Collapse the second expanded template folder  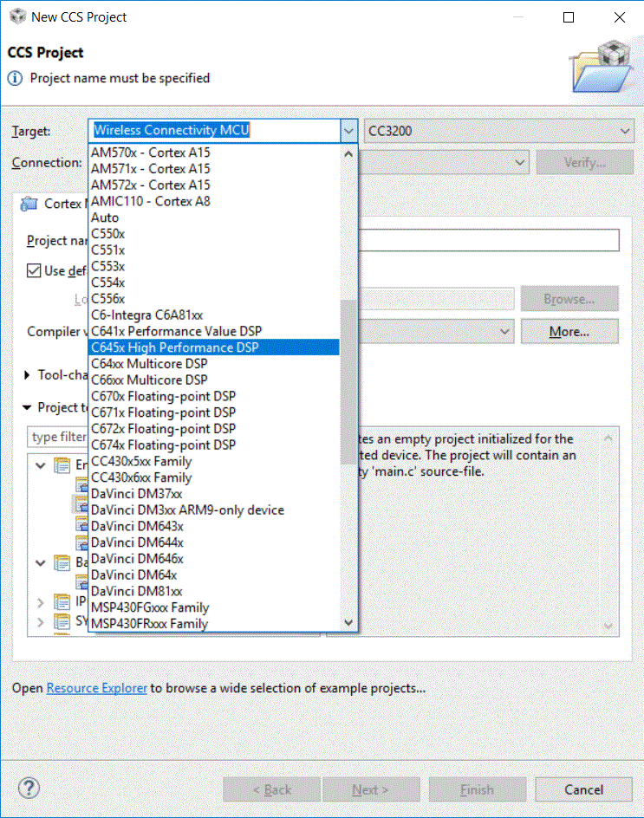[x=40, y=563]
